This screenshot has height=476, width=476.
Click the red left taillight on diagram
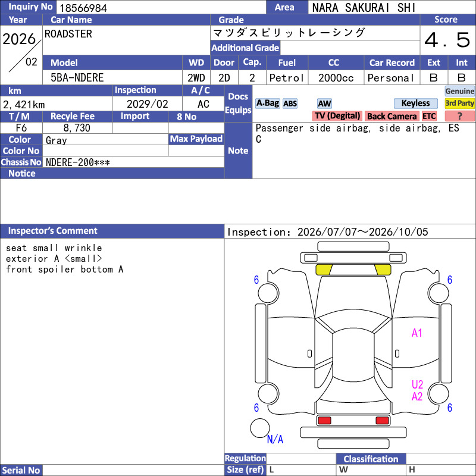coord(324,421)
